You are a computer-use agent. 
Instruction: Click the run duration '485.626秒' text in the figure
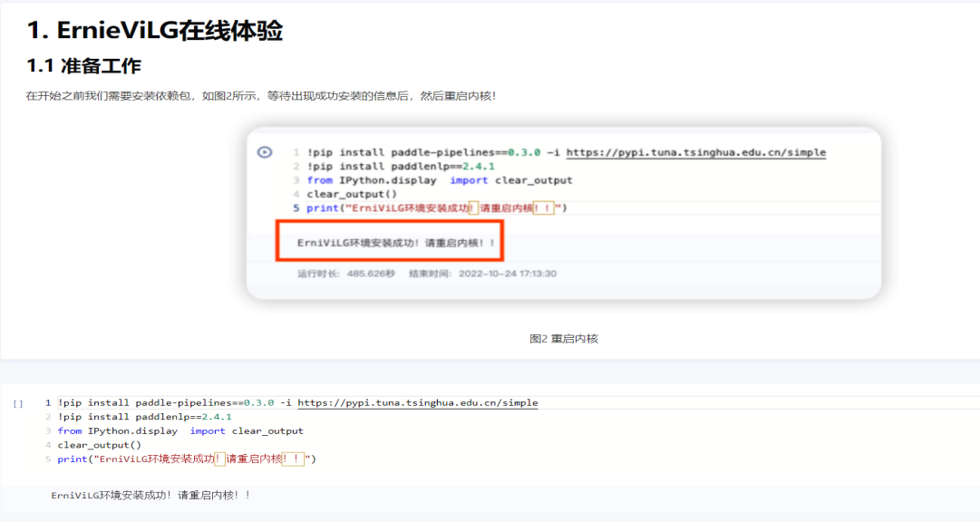point(371,274)
